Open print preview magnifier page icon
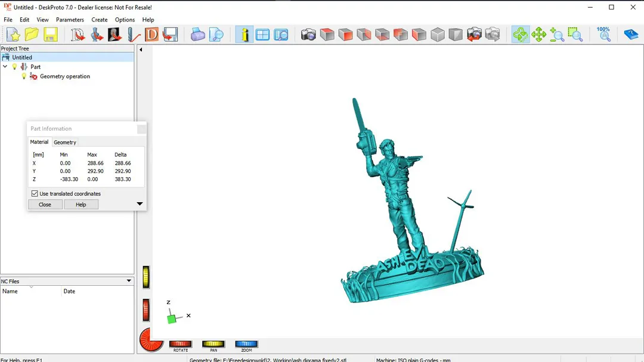644x362 pixels. (x=216, y=35)
